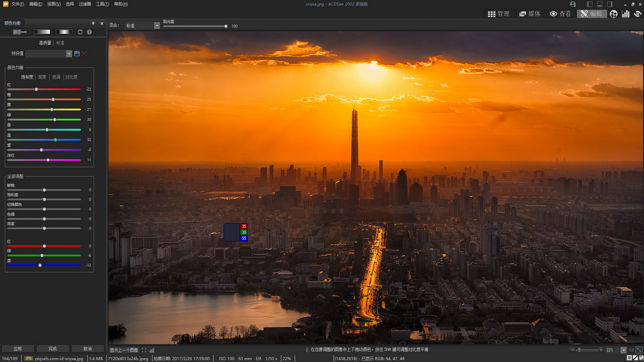Reset color balance settings with refresh icon
This screenshot has height=362, width=644.
tap(80, 32)
